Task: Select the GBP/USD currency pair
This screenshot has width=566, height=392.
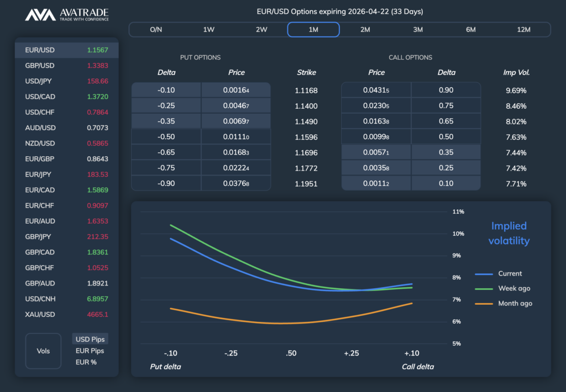Action: (66, 66)
